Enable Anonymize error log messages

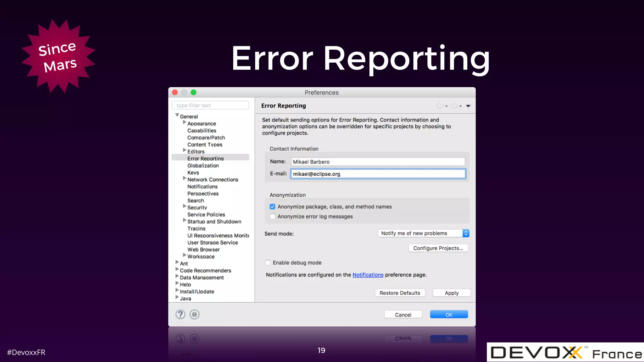272,217
